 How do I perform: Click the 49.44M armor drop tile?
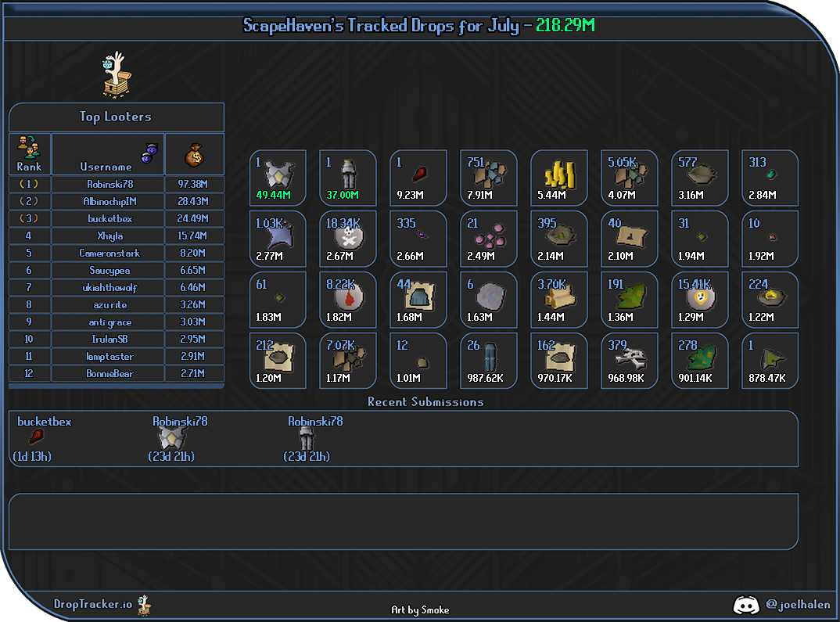click(x=278, y=178)
